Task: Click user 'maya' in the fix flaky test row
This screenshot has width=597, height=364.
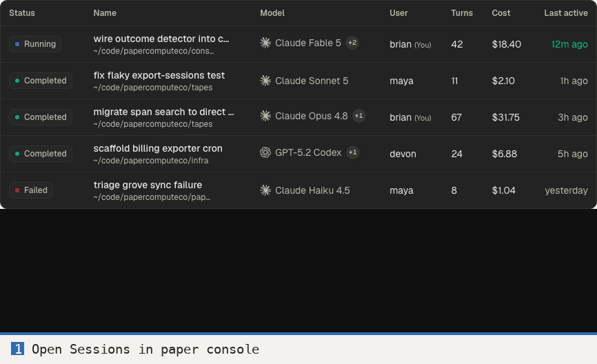Action: coord(401,81)
